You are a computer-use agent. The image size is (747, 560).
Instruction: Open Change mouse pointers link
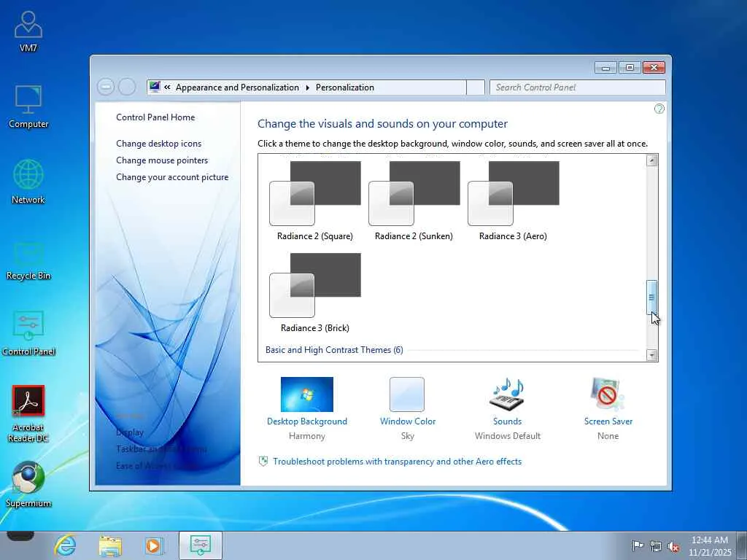click(x=162, y=160)
